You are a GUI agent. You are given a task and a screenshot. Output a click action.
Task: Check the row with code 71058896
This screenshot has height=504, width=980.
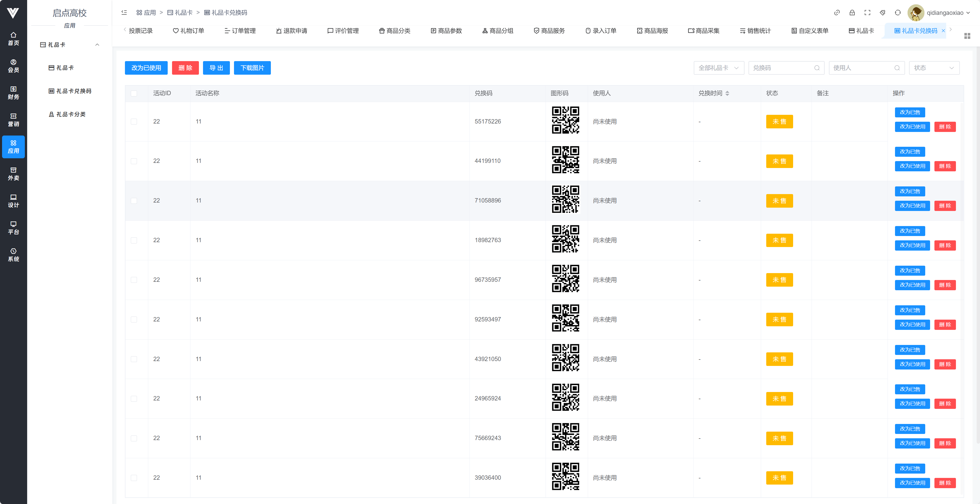click(134, 201)
